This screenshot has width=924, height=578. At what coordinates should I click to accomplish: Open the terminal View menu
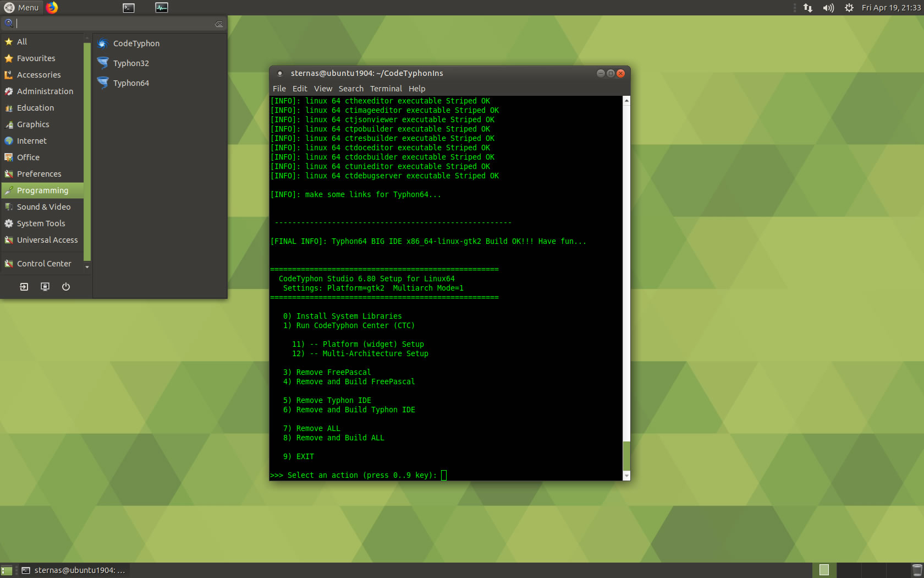pos(323,89)
